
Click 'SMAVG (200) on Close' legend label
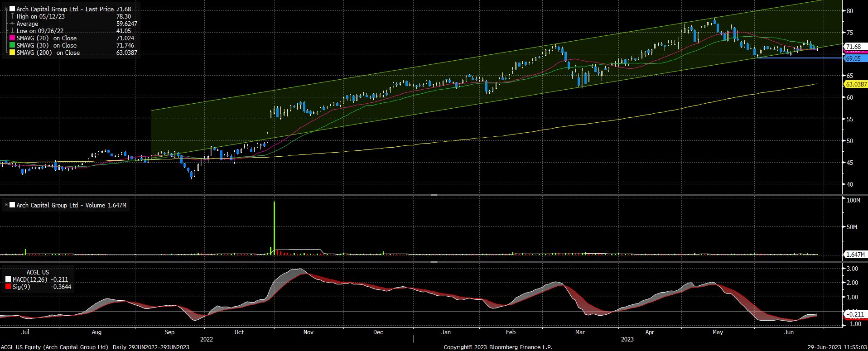(x=48, y=53)
